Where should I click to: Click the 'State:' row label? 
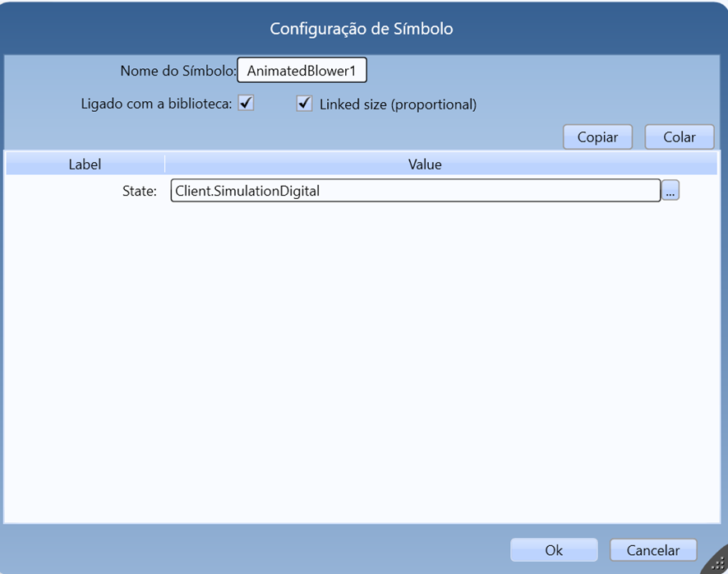(139, 192)
